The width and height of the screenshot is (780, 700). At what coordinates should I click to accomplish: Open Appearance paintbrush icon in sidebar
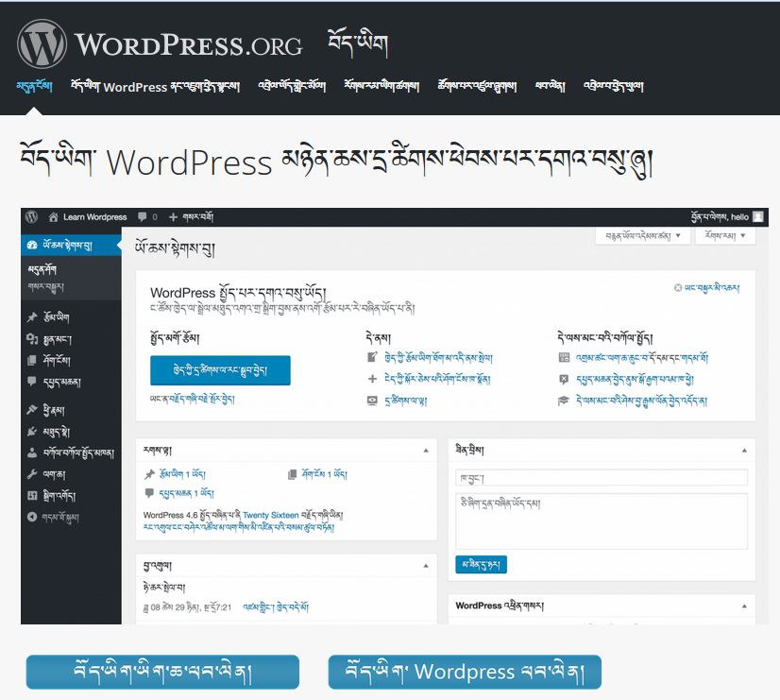click(x=32, y=409)
